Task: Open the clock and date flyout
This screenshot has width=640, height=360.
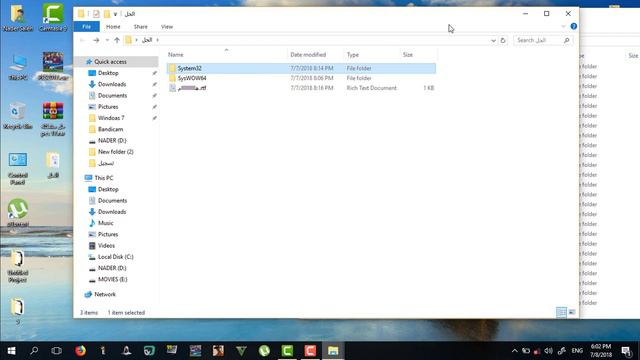Action: (601, 351)
